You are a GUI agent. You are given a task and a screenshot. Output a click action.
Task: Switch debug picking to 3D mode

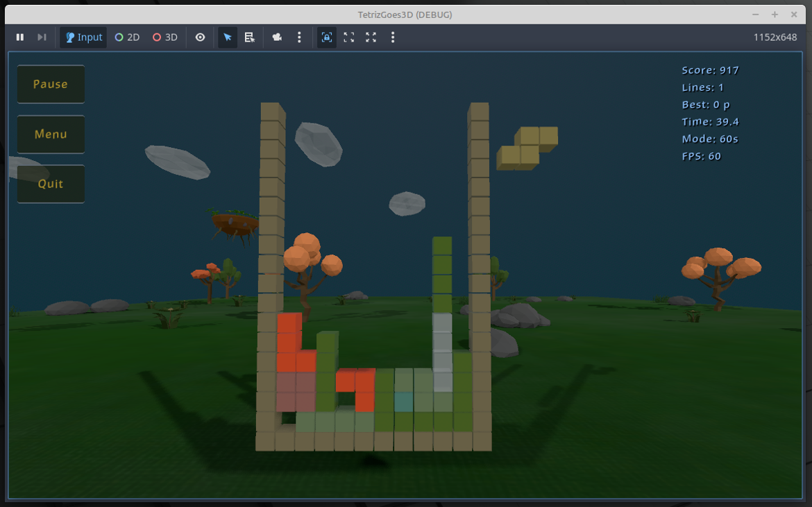point(164,37)
